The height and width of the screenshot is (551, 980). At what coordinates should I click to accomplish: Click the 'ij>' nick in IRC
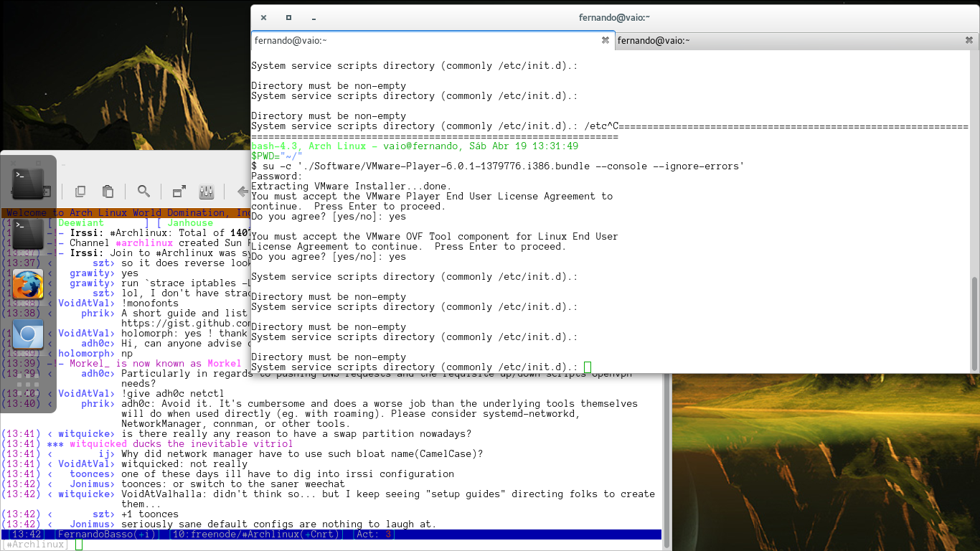click(106, 454)
